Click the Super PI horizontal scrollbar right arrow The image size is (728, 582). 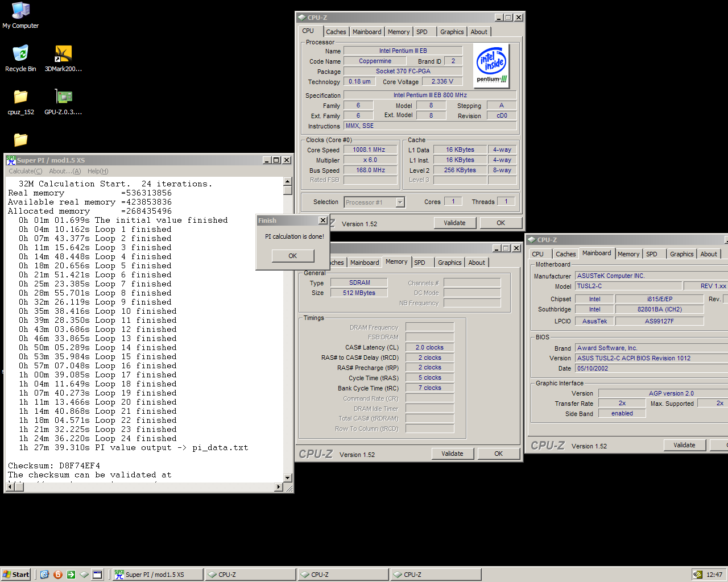(x=279, y=487)
